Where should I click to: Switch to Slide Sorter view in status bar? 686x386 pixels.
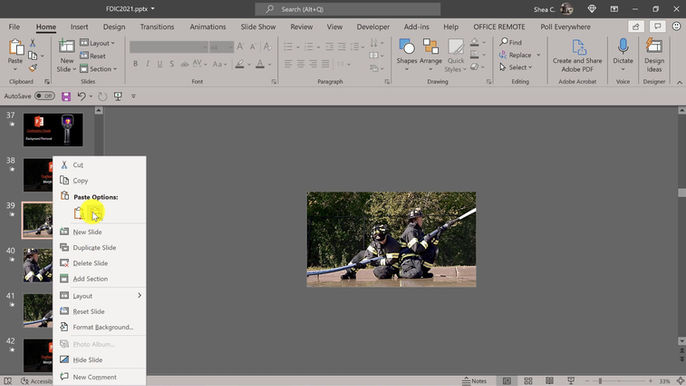(528, 381)
